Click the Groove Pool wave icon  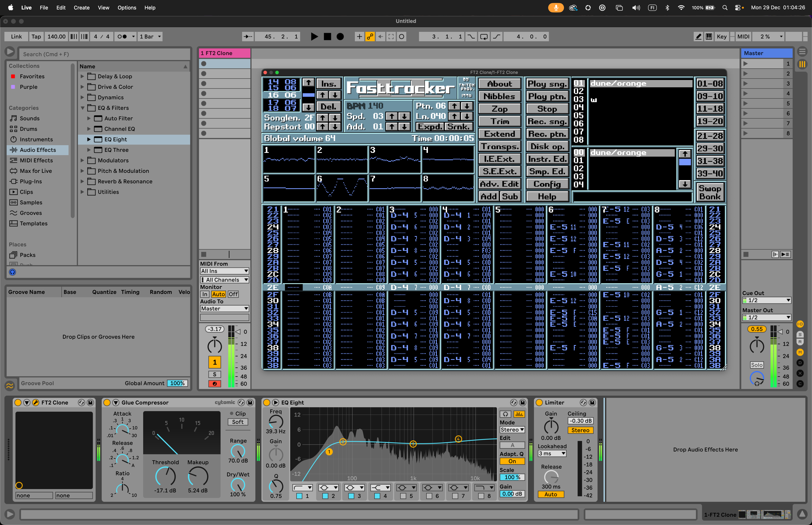pyautogui.click(x=9, y=386)
